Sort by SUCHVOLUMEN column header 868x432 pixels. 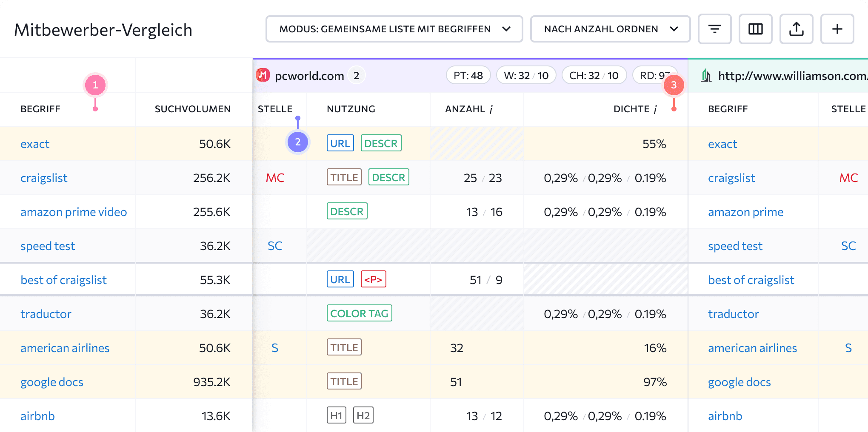pyautogui.click(x=193, y=109)
